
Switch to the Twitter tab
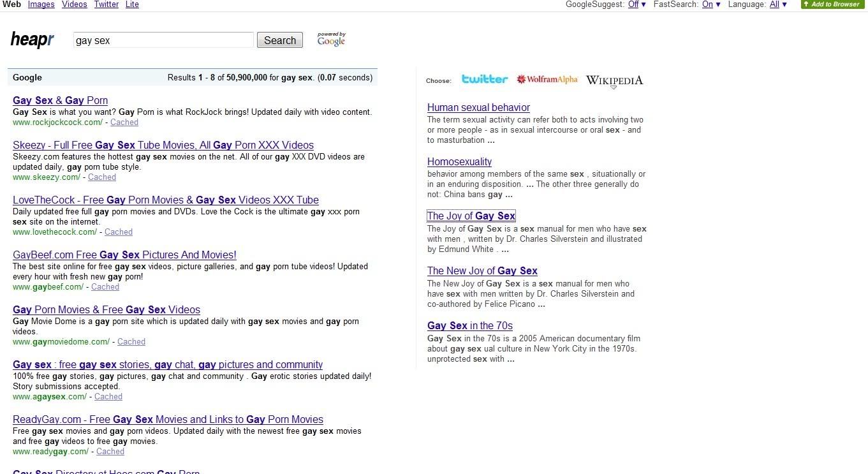[106, 4]
